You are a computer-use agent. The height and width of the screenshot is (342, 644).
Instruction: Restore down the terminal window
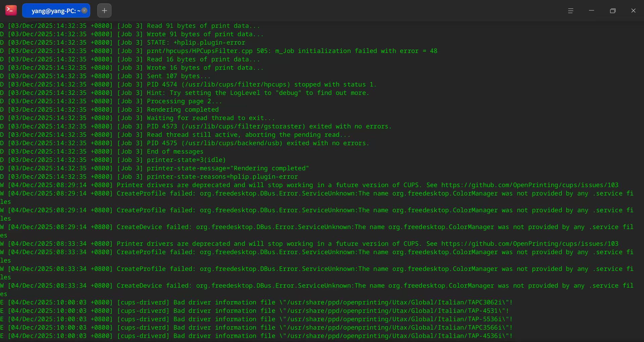click(x=613, y=11)
